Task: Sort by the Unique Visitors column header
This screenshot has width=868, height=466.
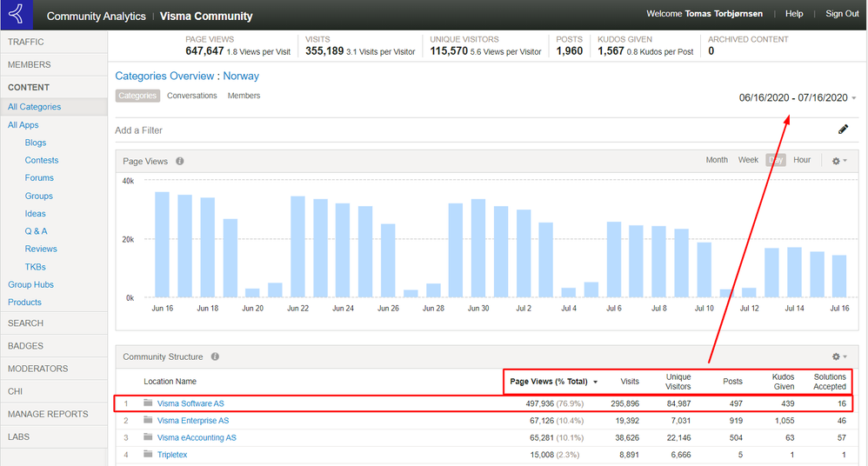Action: pyautogui.click(x=678, y=382)
